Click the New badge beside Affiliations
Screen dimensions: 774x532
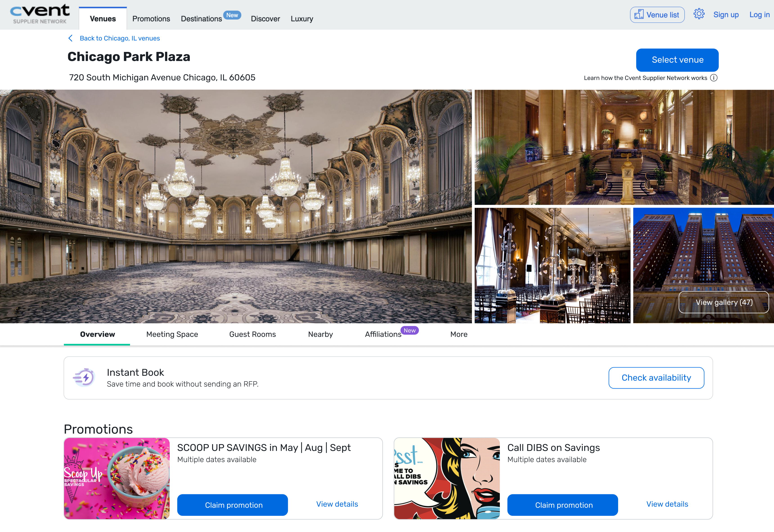pyautogui.click(x=410, y=330)
